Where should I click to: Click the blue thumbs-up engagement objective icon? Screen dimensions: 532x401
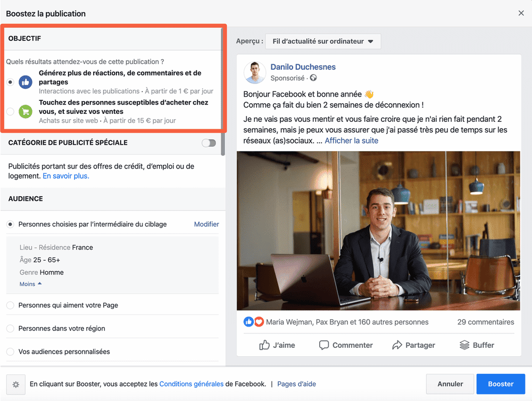25,82
